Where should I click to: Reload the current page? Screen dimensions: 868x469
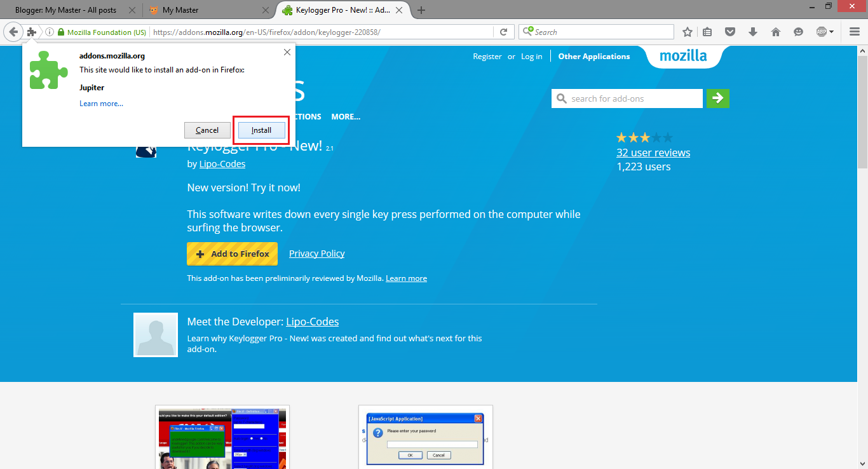503,32
